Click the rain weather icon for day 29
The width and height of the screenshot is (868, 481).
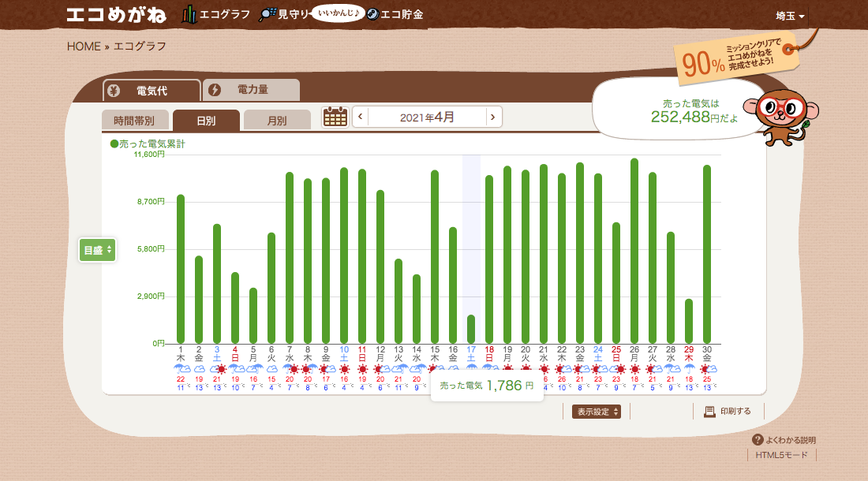pos(689,369)
